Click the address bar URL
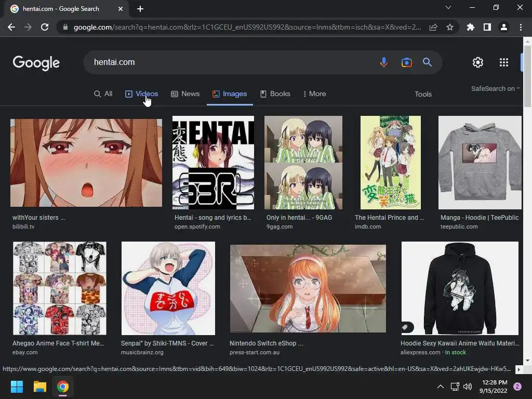Image resolution: width=532 pixels, height=399 pixels. 247,27
